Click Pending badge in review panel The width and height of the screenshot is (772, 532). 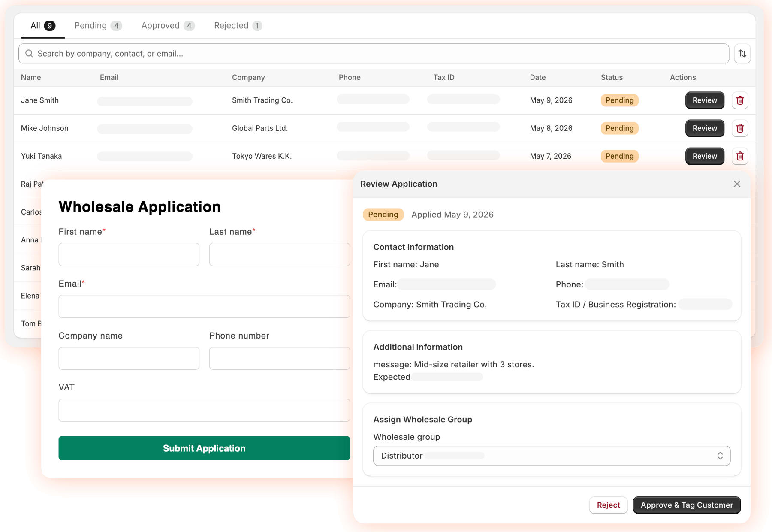(x=383, y=215)
